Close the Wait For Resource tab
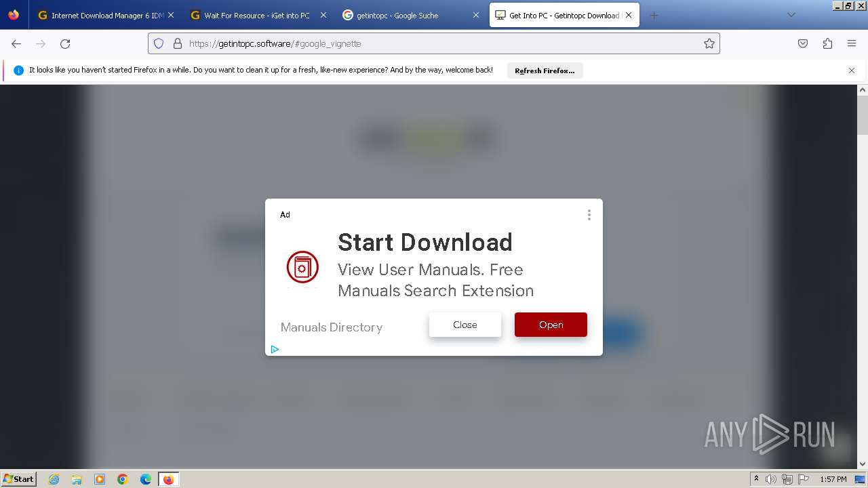 click(x=323, y=15)
